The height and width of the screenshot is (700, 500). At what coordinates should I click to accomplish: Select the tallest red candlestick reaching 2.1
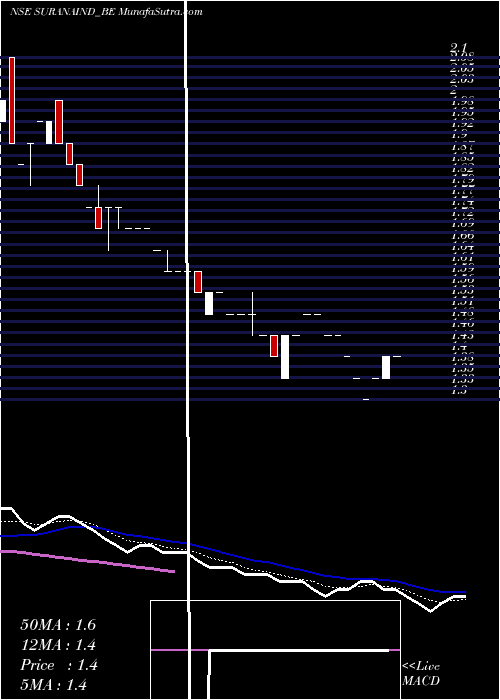(12, 100)
